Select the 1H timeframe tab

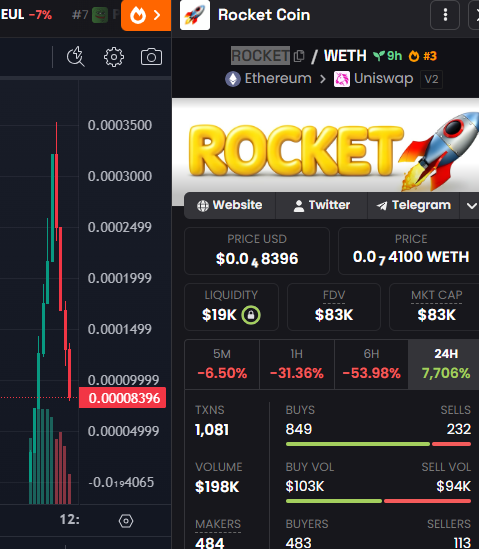297,364
